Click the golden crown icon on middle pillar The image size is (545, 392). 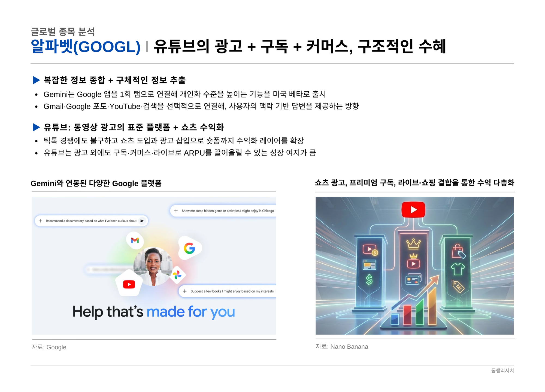[x=413, y=244]
